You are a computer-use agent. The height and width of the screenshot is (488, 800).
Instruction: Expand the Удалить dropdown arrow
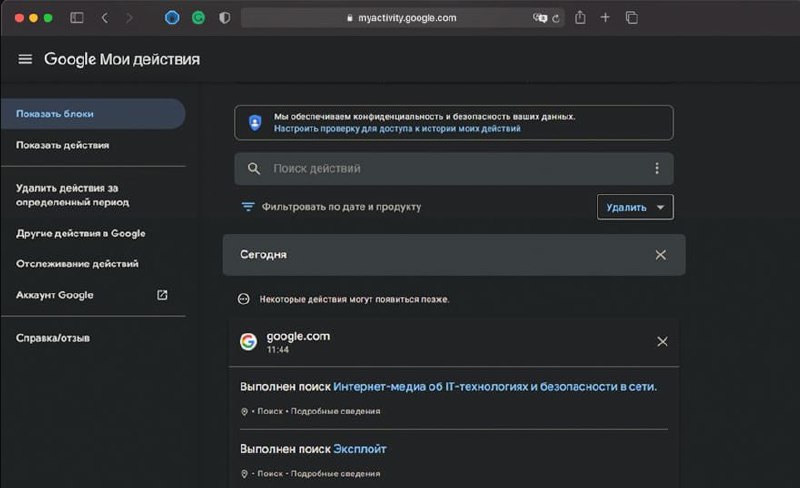tap(660, 207)
